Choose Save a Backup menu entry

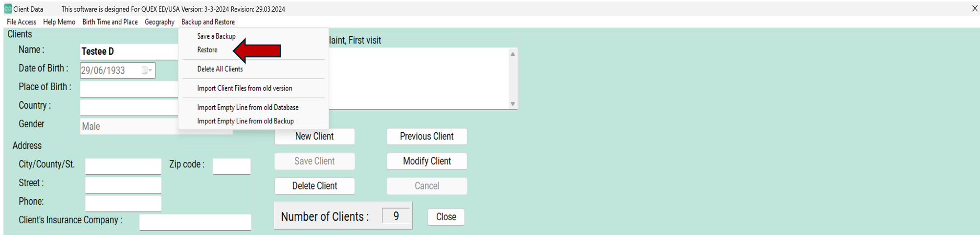pyautogui.click(x=216, y=36)
